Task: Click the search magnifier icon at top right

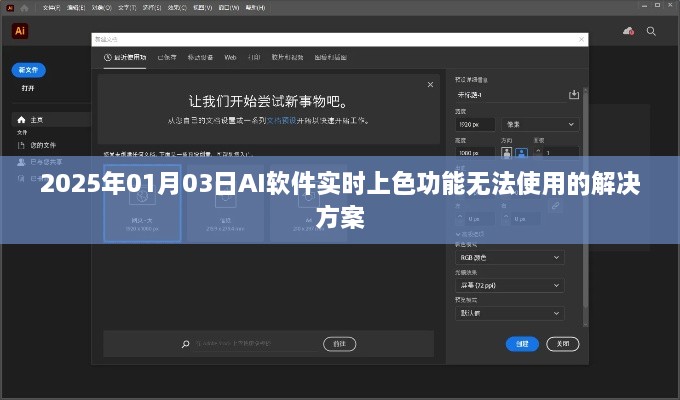Action: pos(651,31)
